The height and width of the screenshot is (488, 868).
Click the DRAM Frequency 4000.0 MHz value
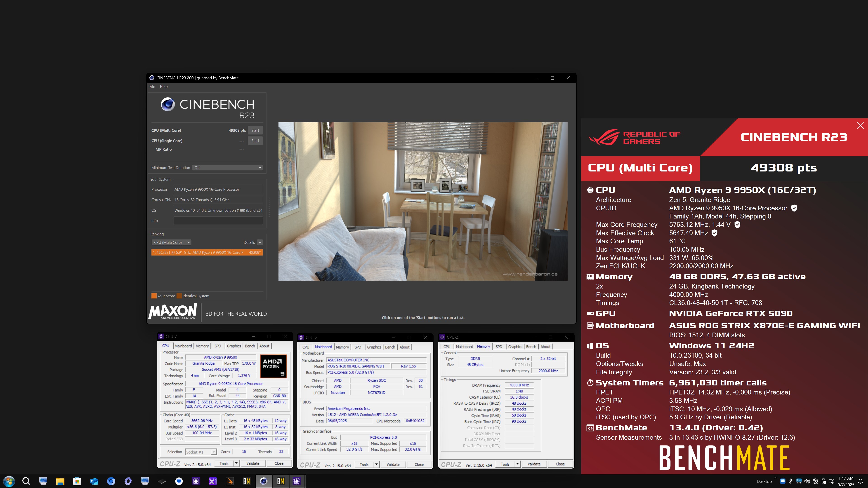[x=519, y=385]
